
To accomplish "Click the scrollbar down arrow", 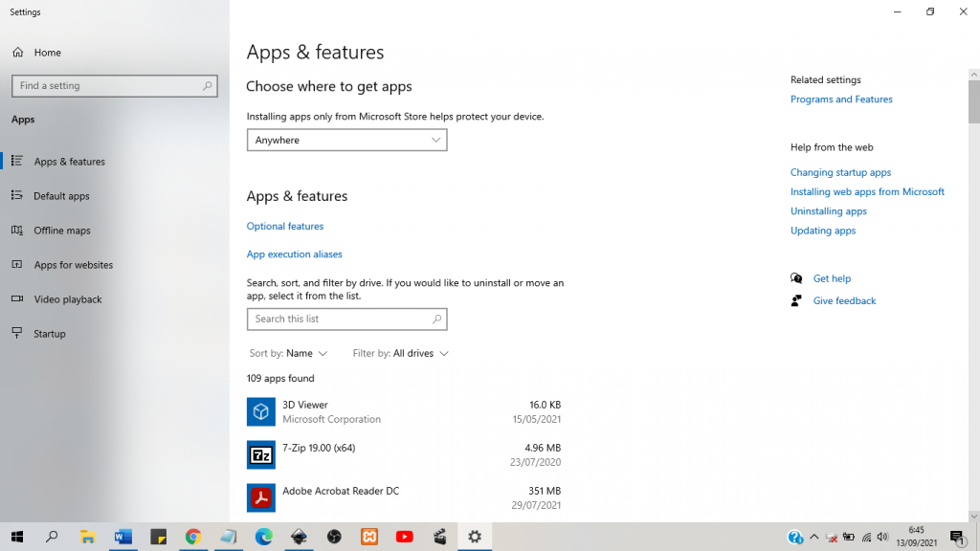I will (x=973, y=516).
